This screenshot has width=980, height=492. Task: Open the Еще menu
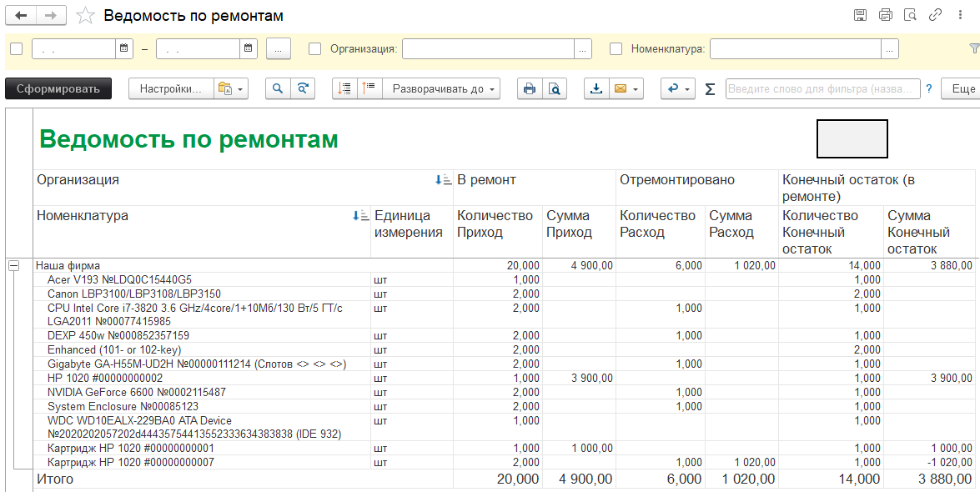(961, 88)
